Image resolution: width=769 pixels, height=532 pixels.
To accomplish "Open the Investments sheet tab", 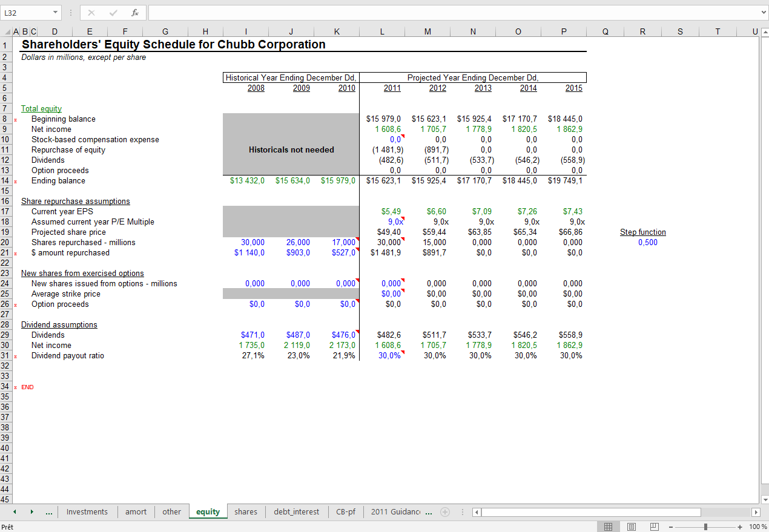I will coord(87,512).
